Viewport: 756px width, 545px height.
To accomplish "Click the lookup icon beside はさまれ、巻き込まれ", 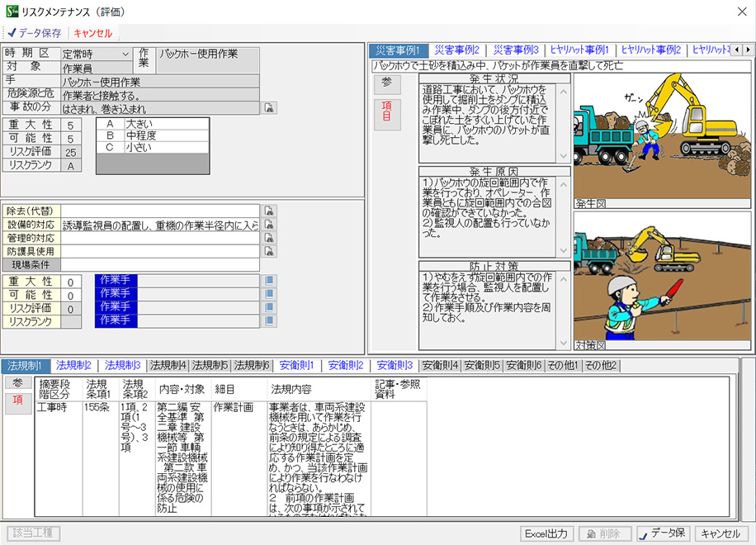I will click(x=269, y=108).
